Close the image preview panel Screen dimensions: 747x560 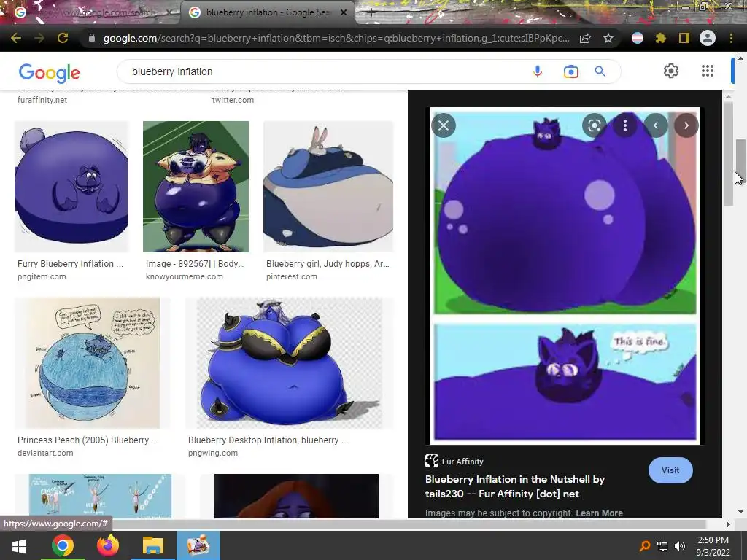point(444,125)
